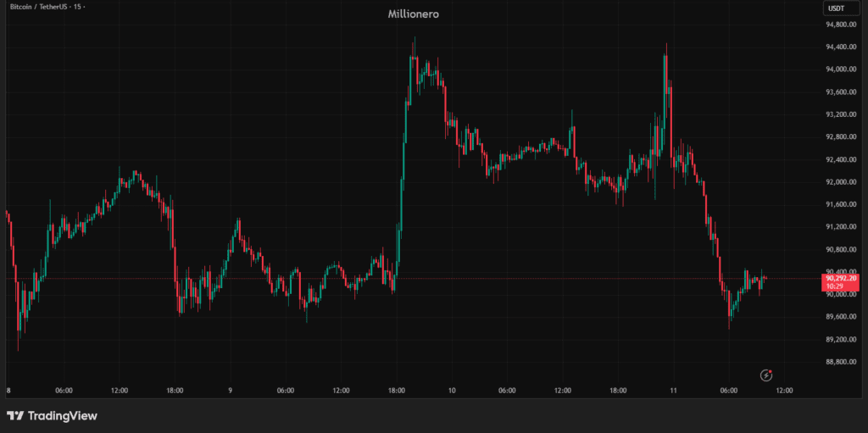
Task: Click date marker 10 on time axis
Action: coord(453,391)
